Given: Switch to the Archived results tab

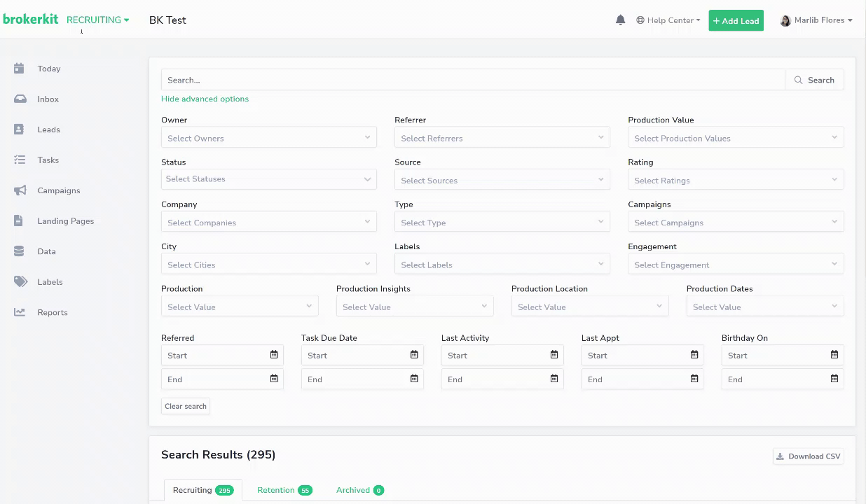Looking at the screenshot, I should (x=359, y=490).
